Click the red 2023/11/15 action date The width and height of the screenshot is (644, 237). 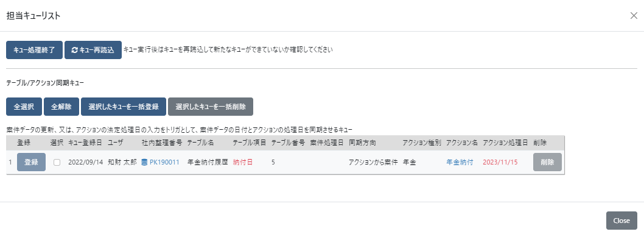click(x=500, y=162)
